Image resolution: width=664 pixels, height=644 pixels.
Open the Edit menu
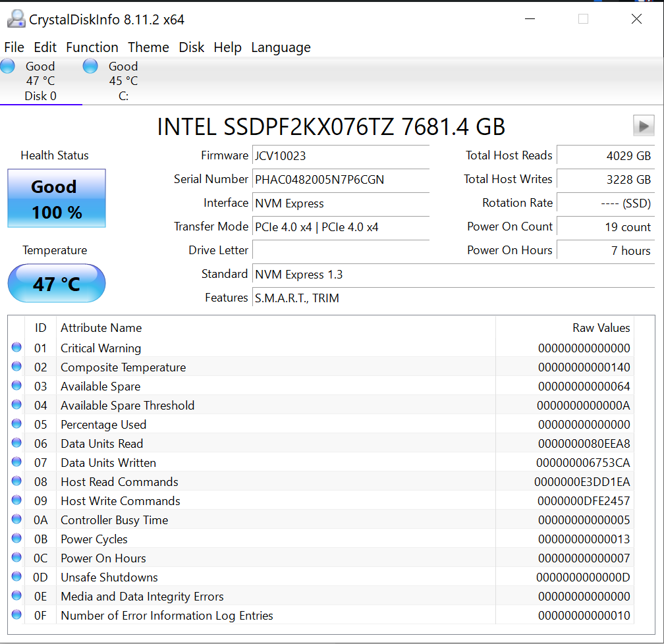coord(45,47)
